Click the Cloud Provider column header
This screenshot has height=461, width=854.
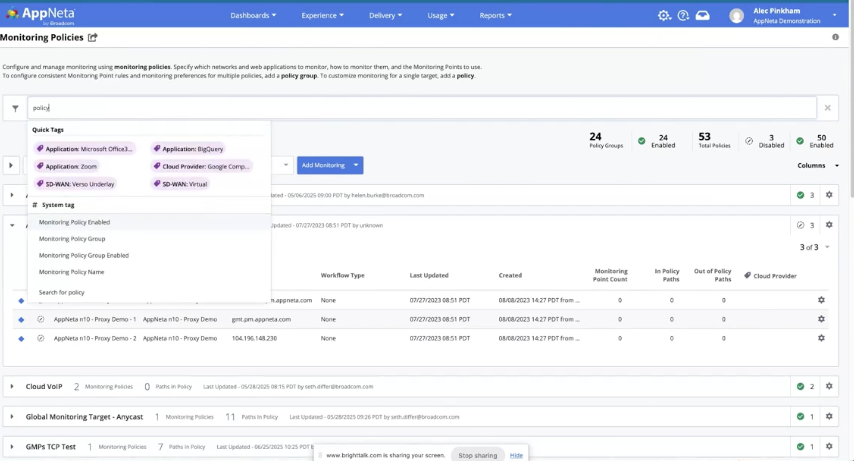770,276
